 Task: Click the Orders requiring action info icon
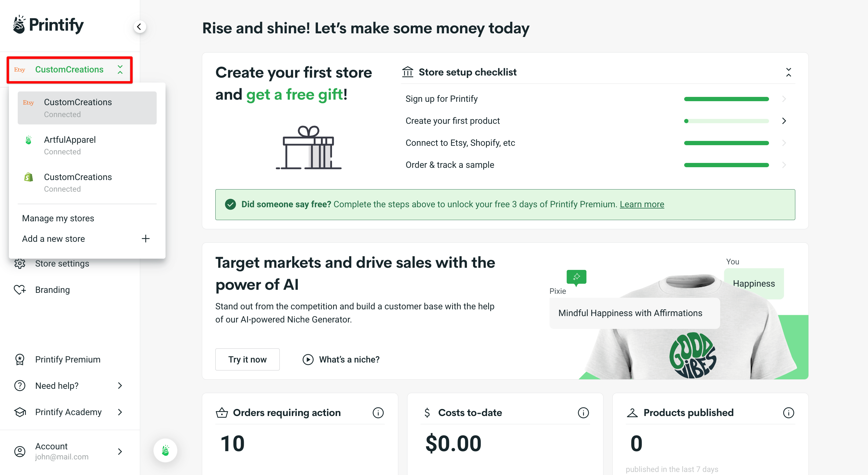(x=378, y=412)
